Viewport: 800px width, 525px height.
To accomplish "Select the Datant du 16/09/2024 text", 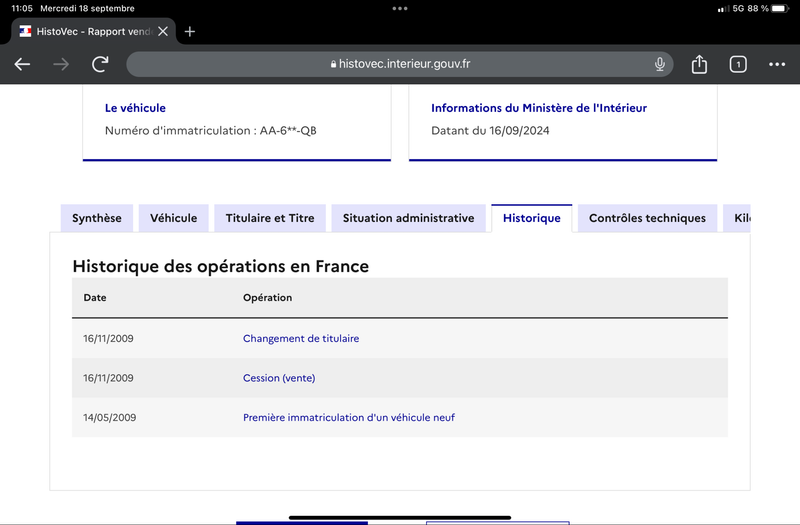I will coord(490,131).
